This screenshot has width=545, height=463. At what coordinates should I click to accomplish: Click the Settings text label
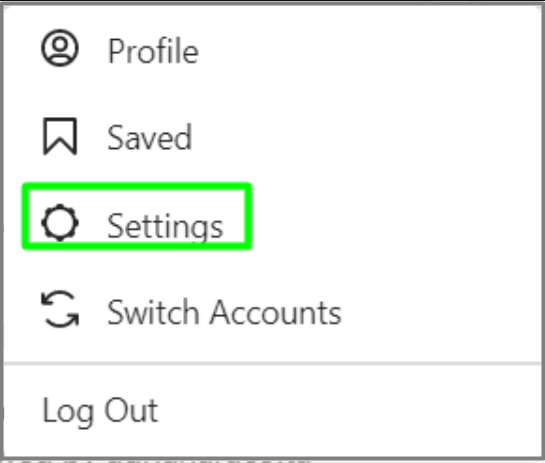(x=165, y=226)
